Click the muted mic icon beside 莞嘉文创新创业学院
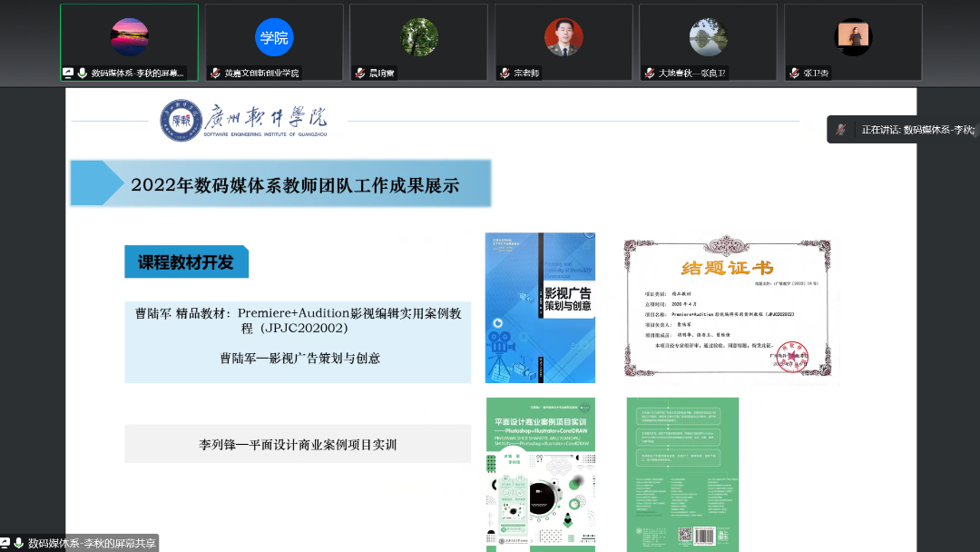The width and height of the screenshot is (980, 552). 215,73
